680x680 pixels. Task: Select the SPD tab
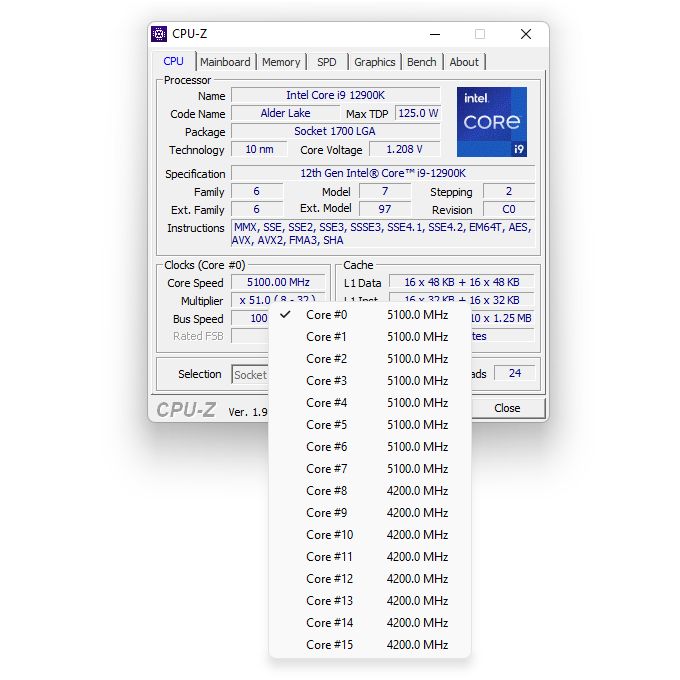(327, 62)
